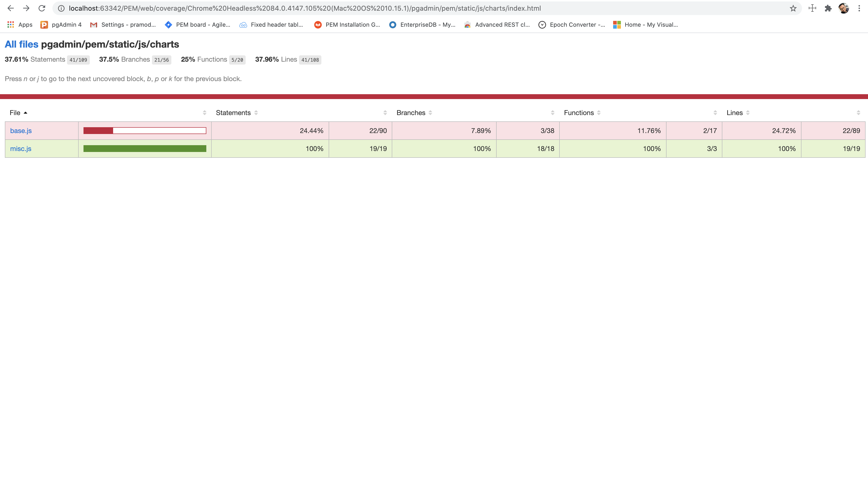Screen dimensions: 868x503
Task: Click the user profile avatar
Action: pyautogui.click(x=843, y=8)
